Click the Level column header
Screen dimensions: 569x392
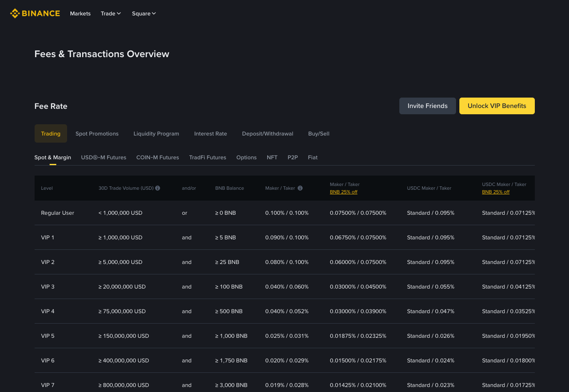pyautogui.click(x=47, y=188)
